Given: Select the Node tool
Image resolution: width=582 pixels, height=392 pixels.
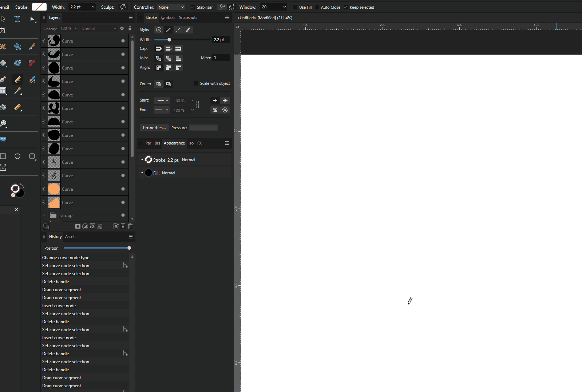Looking at the screenshot, I should 32,19.
